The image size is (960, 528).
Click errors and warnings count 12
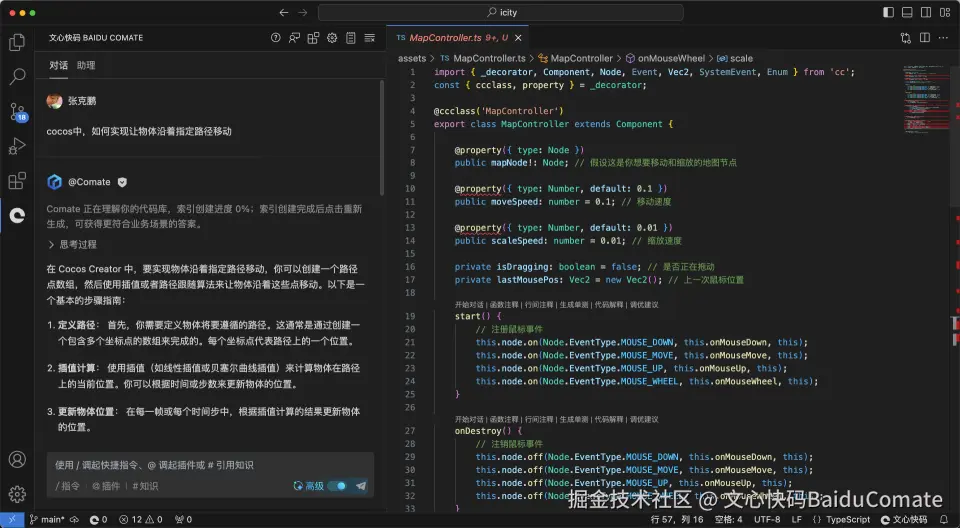coord(141,519)
